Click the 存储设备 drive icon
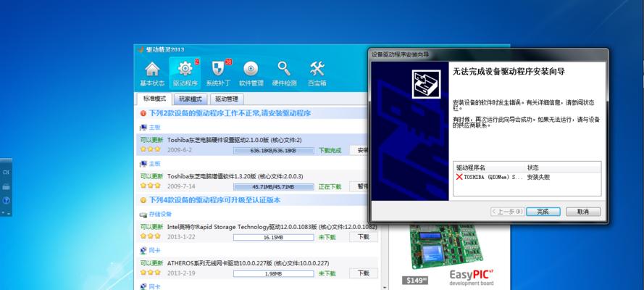644x290 pixels. (x=143, y=215)
